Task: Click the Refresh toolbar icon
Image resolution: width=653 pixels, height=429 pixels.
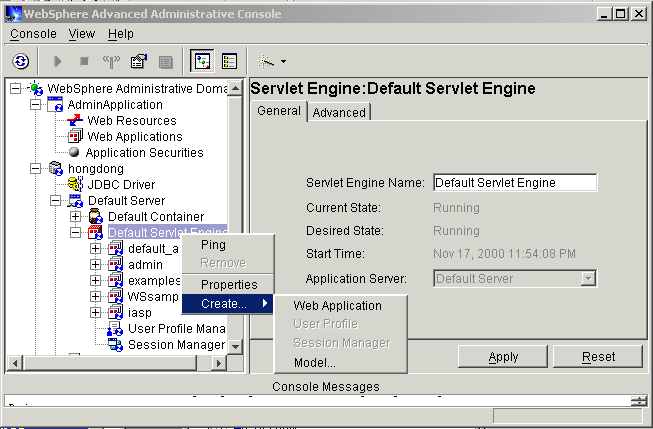Action: [21, 62]
